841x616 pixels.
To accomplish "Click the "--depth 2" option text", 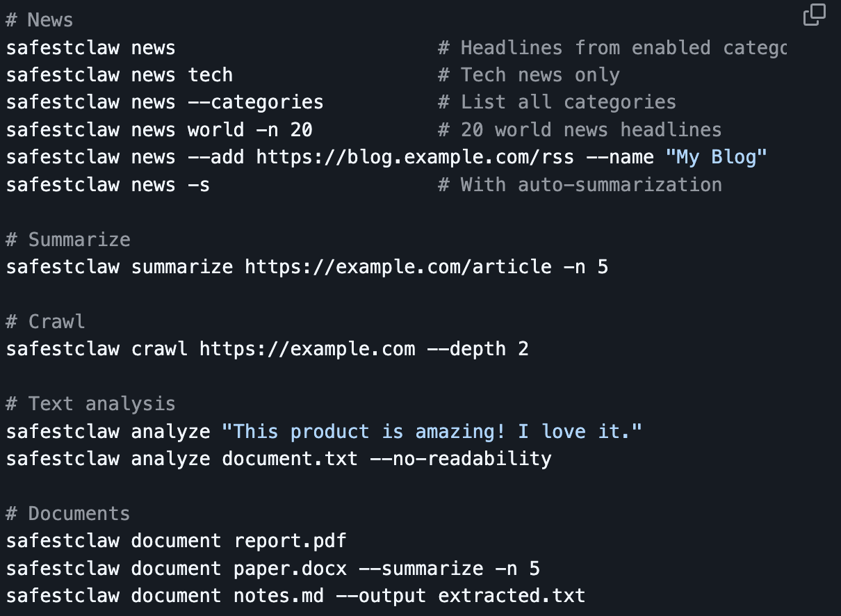I will pos(477,349).
